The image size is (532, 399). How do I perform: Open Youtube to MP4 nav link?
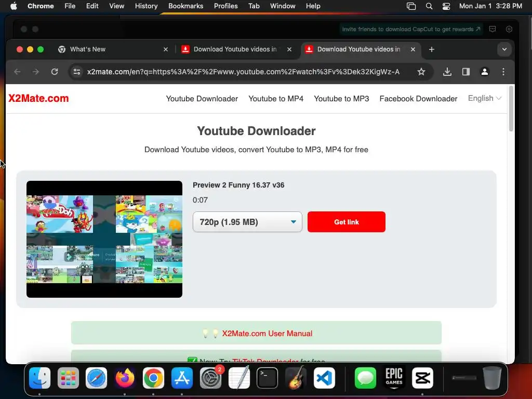[x=276, y=99]
